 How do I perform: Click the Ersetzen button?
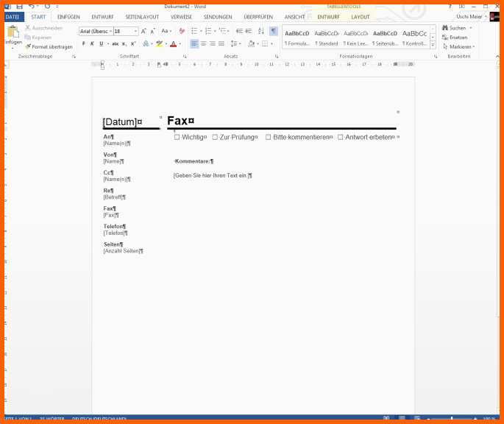coord(455,38)
